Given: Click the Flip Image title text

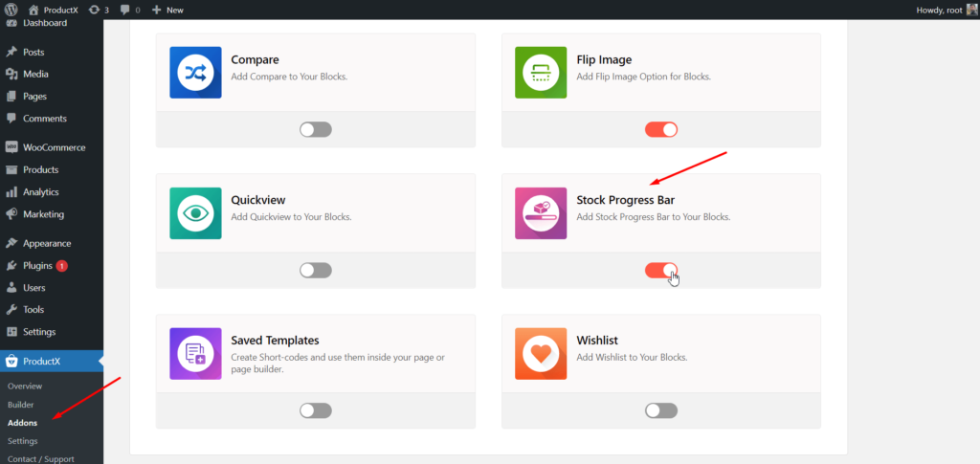Looking at the screenshot, I should [604, 60].
